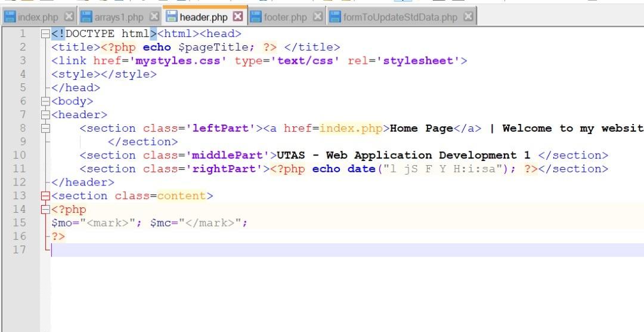
Task: Click the closing head tag
Action: (76, 88)
